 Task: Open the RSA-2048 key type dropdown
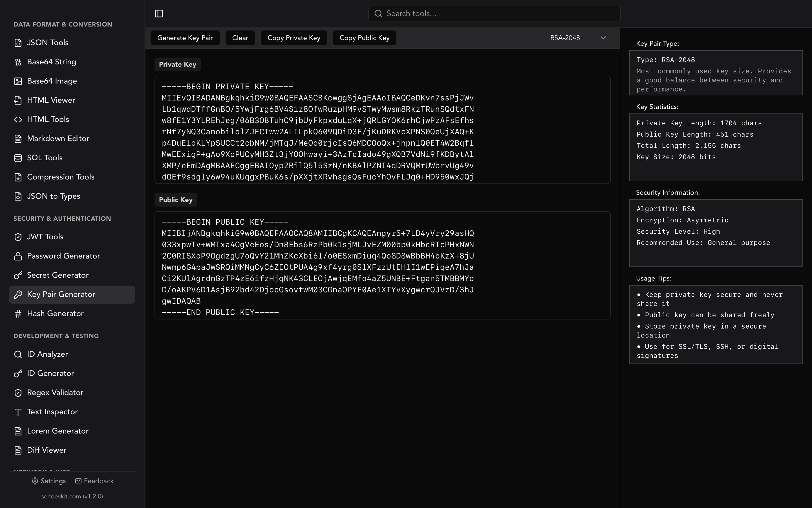578,38
